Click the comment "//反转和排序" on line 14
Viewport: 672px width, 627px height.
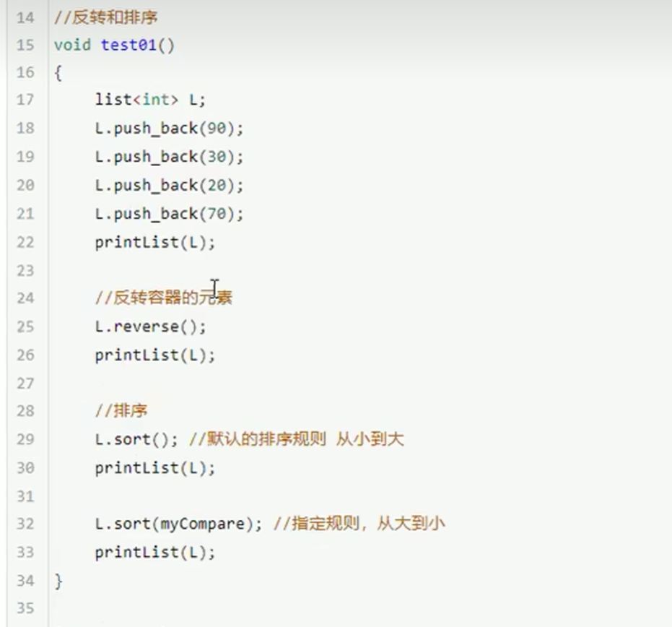point(106,17)
